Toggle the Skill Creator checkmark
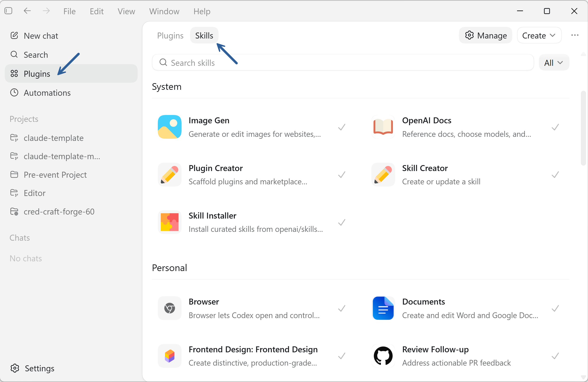 point(555,175)
